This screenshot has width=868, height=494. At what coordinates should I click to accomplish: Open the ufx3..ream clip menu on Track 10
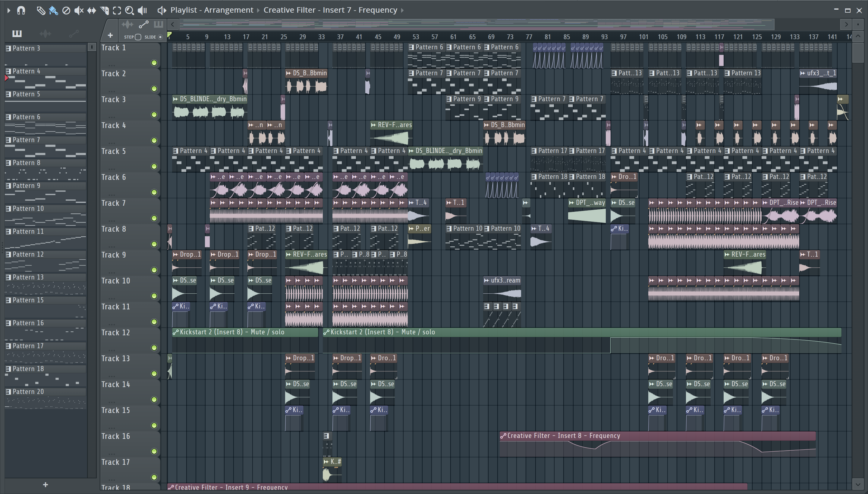487,281
